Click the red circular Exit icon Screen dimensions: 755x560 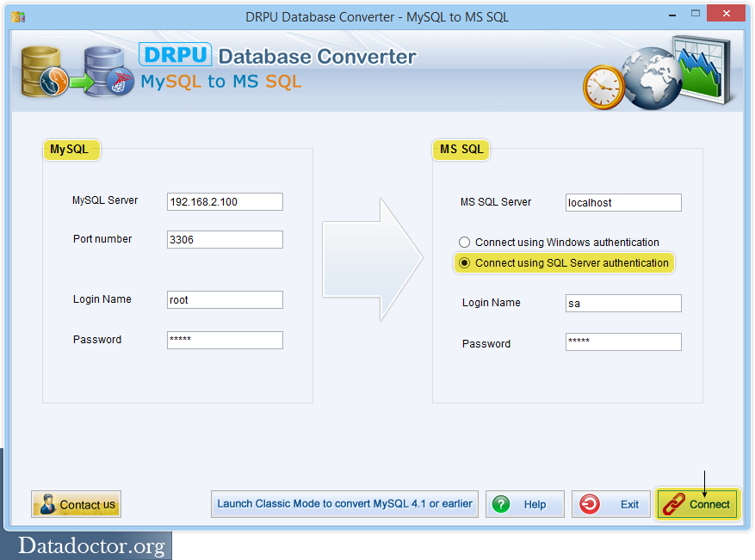pos(590,504)
